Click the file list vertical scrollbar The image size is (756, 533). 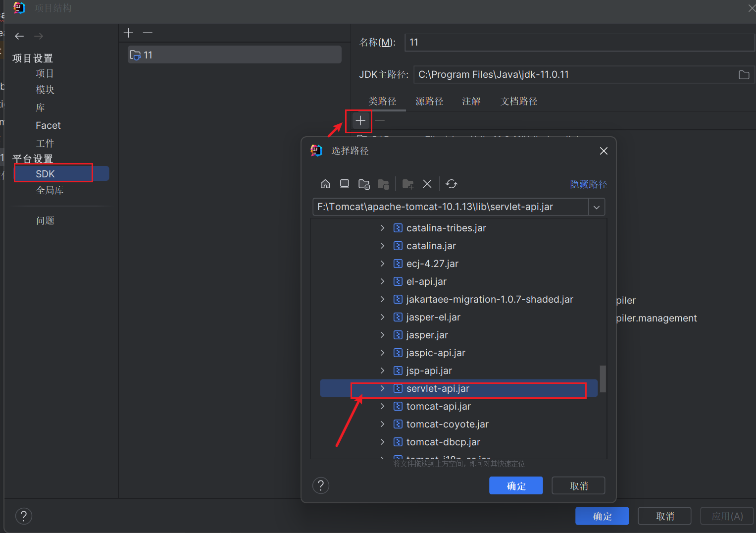click(x=603, y=379)
